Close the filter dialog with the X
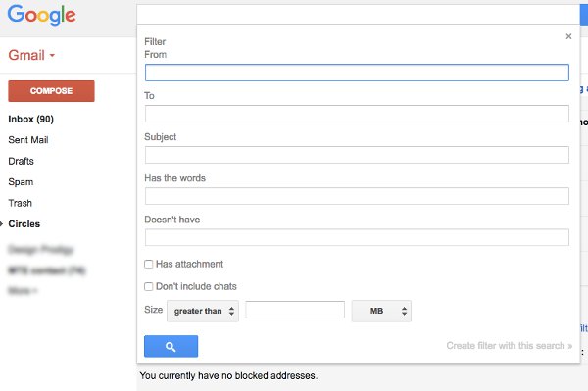This screenshot has width=588, height=391. (568, 36)
